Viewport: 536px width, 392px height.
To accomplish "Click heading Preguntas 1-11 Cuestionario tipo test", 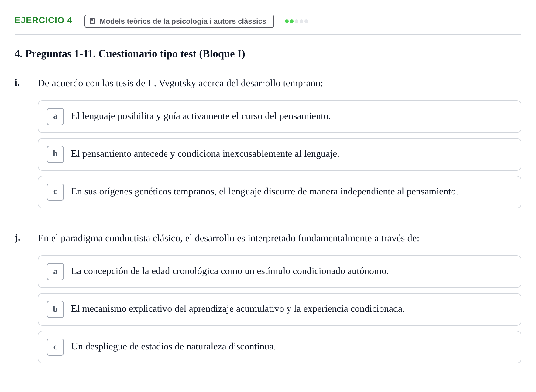I will pyautogui.click(x=130, y=54).
